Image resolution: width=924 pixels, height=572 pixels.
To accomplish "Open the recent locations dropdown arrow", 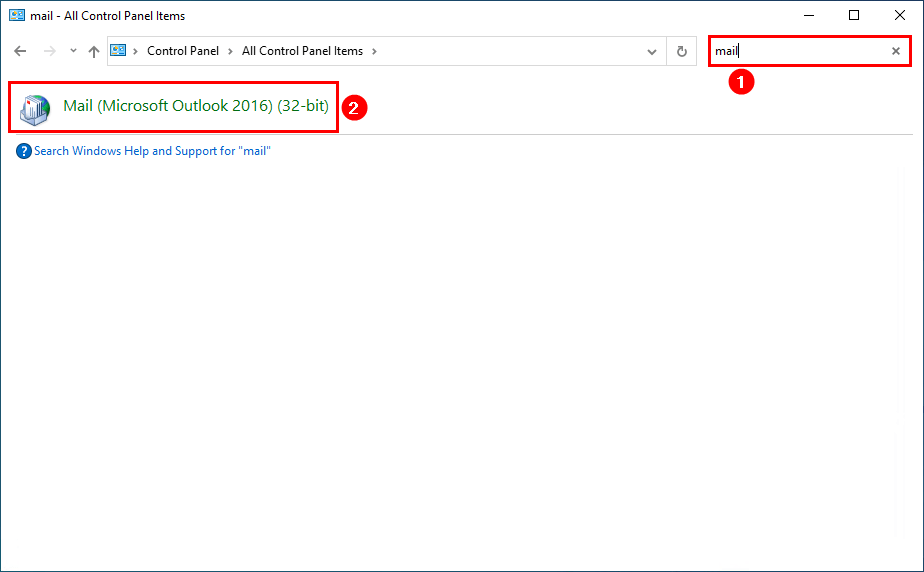I will pos(73,51).
